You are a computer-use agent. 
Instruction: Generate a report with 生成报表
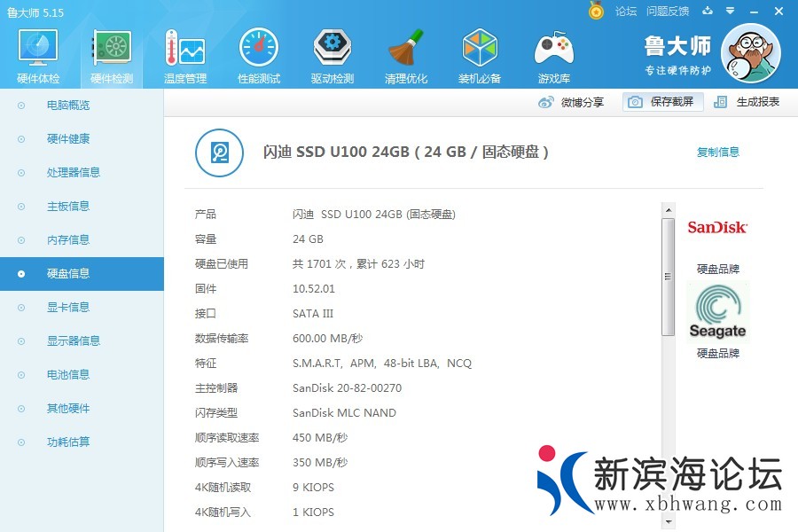[x=747, y=102]
